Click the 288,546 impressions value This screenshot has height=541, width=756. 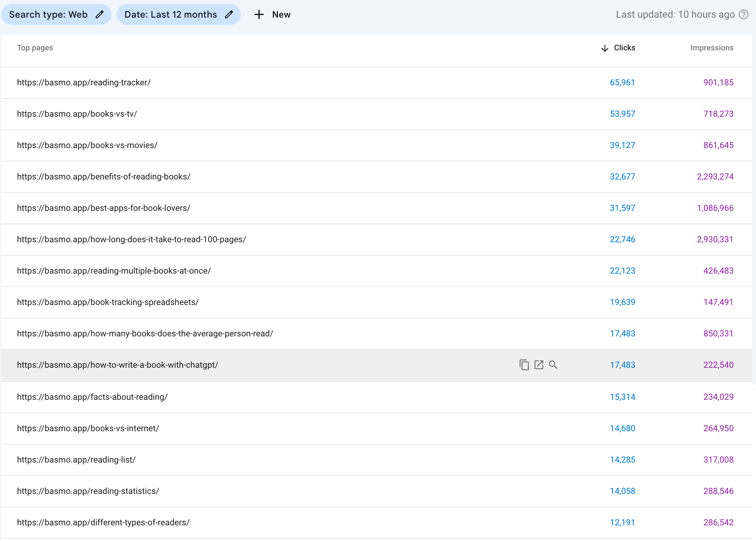point(718,491)
